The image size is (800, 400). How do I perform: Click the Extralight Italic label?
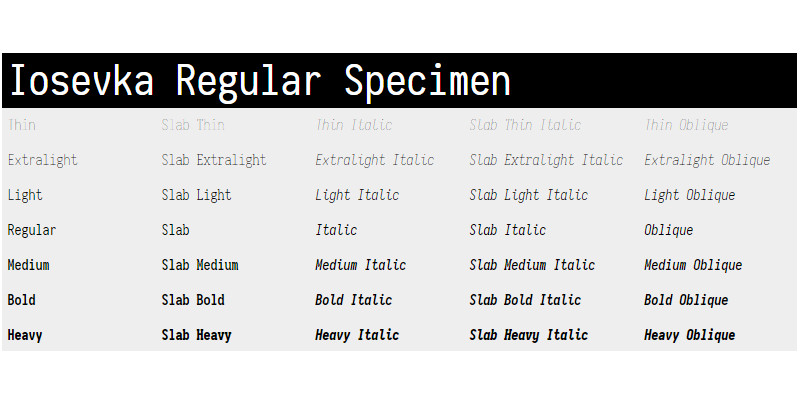coord(375,160)
